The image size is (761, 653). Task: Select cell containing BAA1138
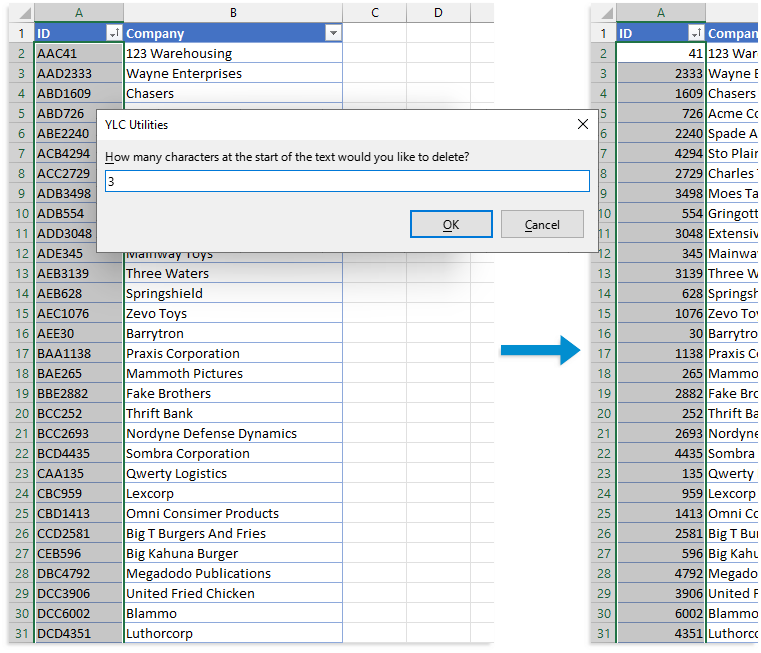pyautogui.click(x=79, y=353)
